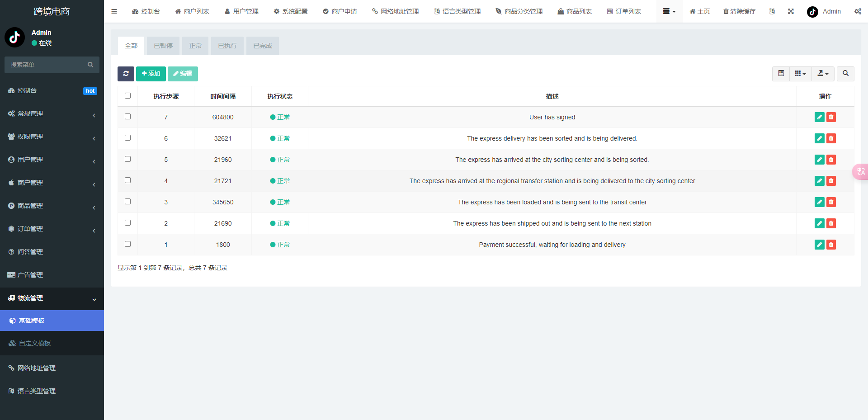
Task: Toggle the sidebar hamburger menu icon
Action: [114, 11]
